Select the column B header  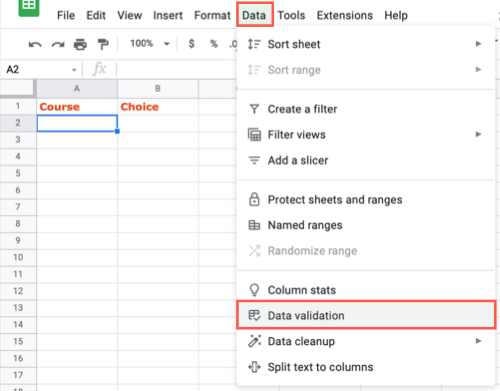(x=158, y=89)
